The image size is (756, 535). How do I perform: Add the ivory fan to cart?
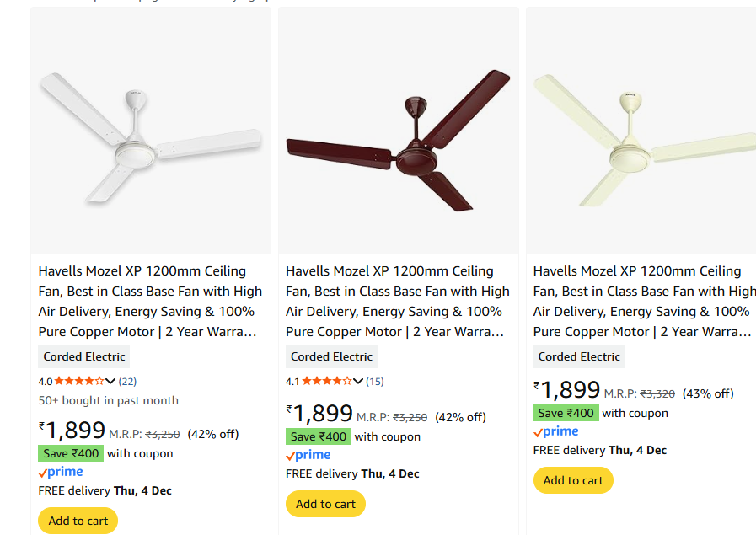pos(573,480)
